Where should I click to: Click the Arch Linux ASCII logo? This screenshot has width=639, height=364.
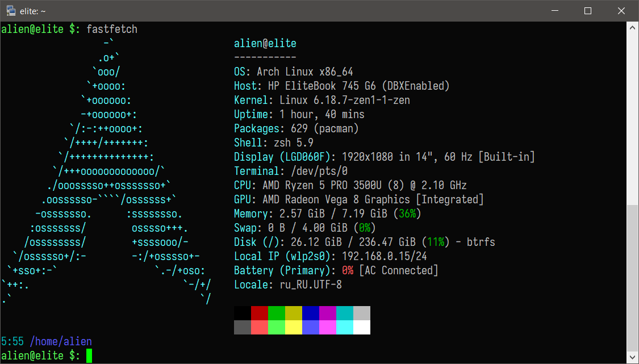108,170
